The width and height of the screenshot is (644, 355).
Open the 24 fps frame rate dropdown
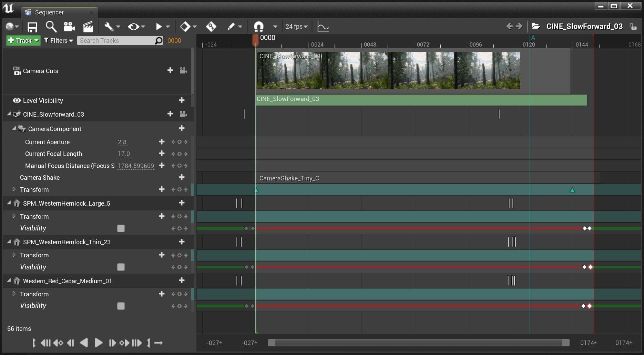[x=296, y=27]
